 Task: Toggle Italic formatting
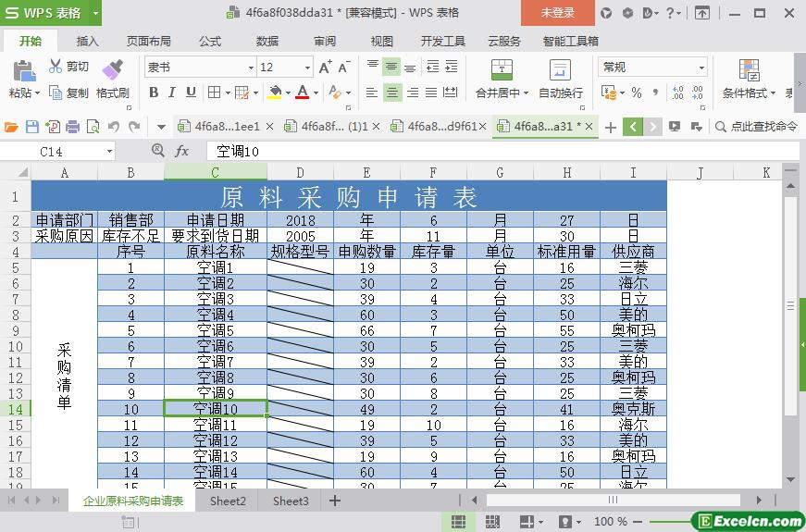[172, 93]
